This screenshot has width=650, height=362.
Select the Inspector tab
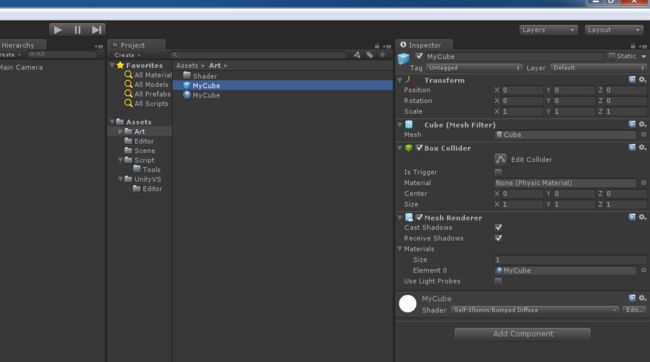424,45
